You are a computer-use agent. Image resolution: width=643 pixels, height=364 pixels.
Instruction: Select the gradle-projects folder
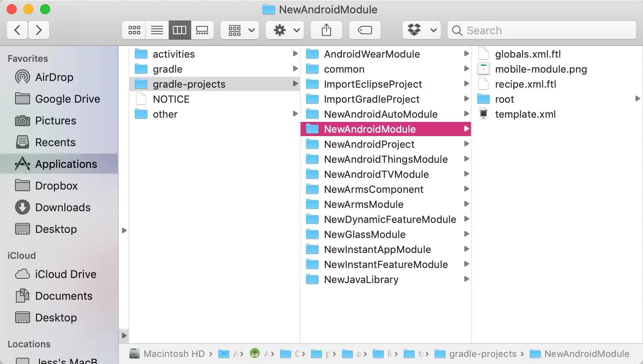coord(215,84)
